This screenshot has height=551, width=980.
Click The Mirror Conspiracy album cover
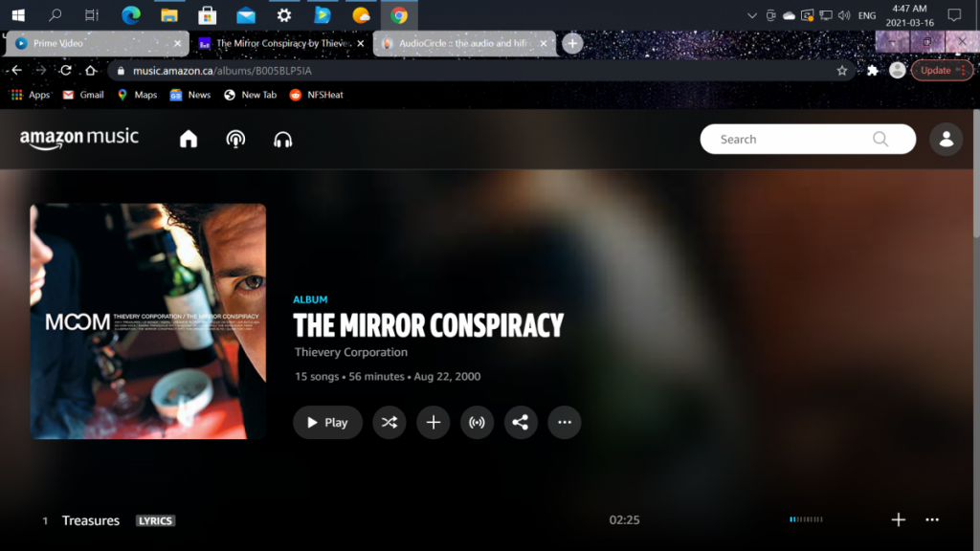(x=148, y=321)
